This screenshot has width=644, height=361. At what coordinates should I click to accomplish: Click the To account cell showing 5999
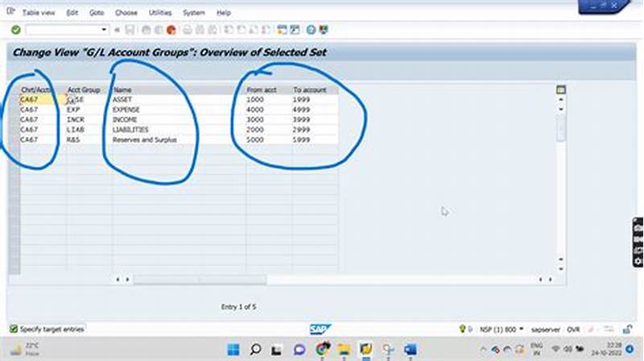click(x=315, y=139)
